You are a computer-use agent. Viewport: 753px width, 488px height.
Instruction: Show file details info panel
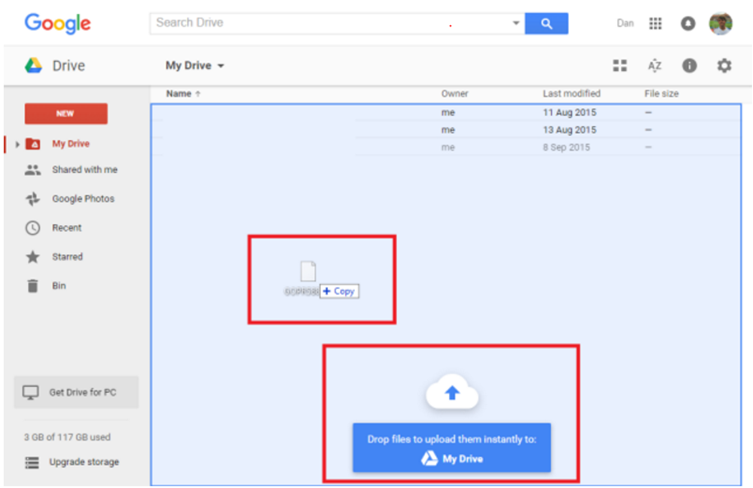[689, 65]
